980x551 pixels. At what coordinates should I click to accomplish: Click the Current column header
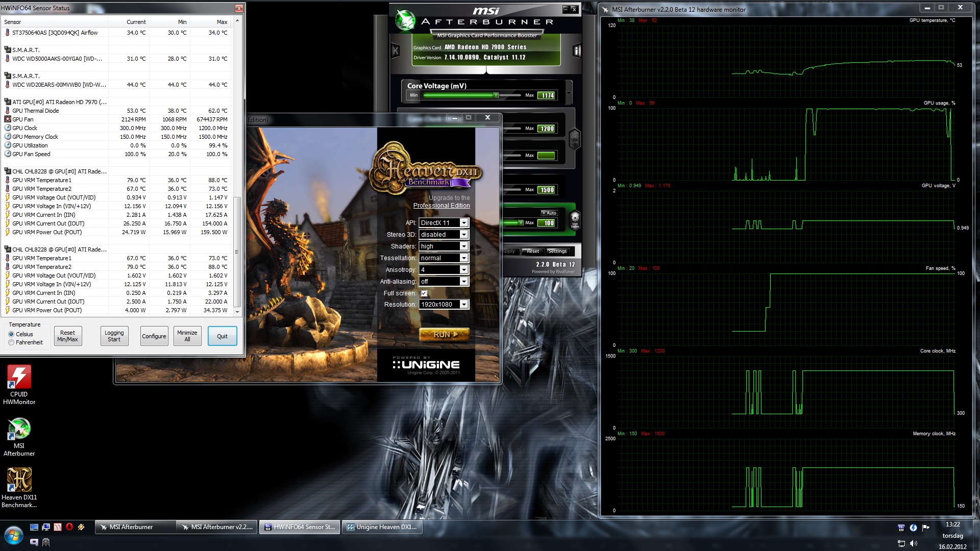point(129,22)
